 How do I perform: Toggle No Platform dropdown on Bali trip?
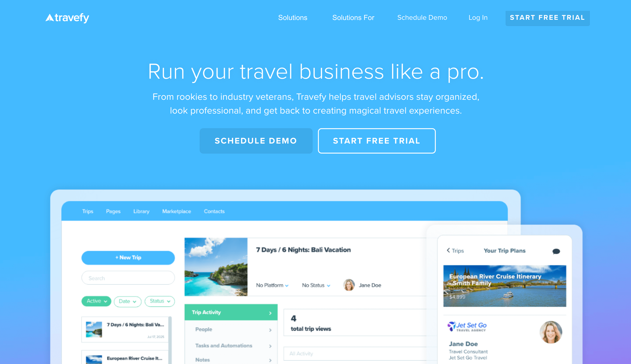click(271, 285)
